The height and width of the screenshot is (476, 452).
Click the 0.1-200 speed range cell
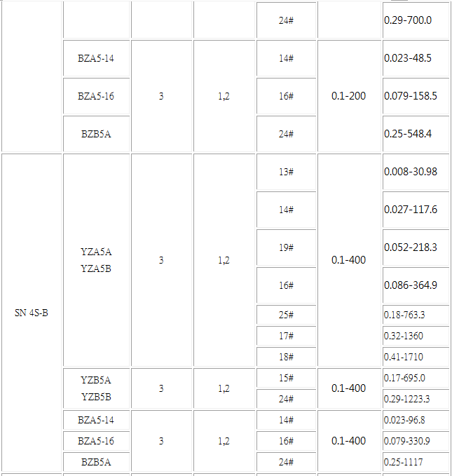click(349, 96)
